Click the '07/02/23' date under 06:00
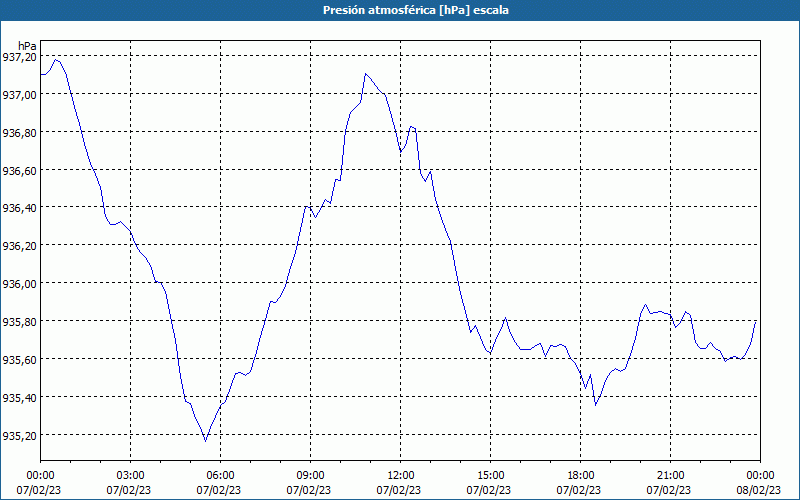800x500 pixels. pyautogui.click(x=220, y=490)
